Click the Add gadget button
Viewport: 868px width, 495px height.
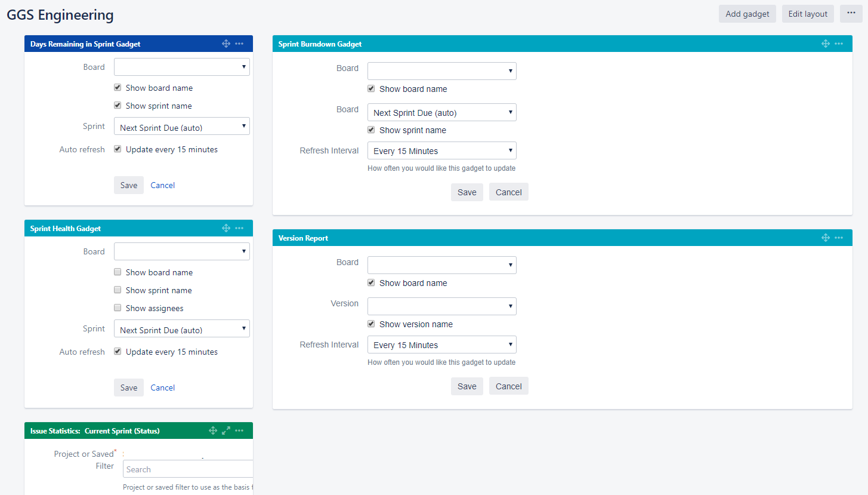click(747, 13)
